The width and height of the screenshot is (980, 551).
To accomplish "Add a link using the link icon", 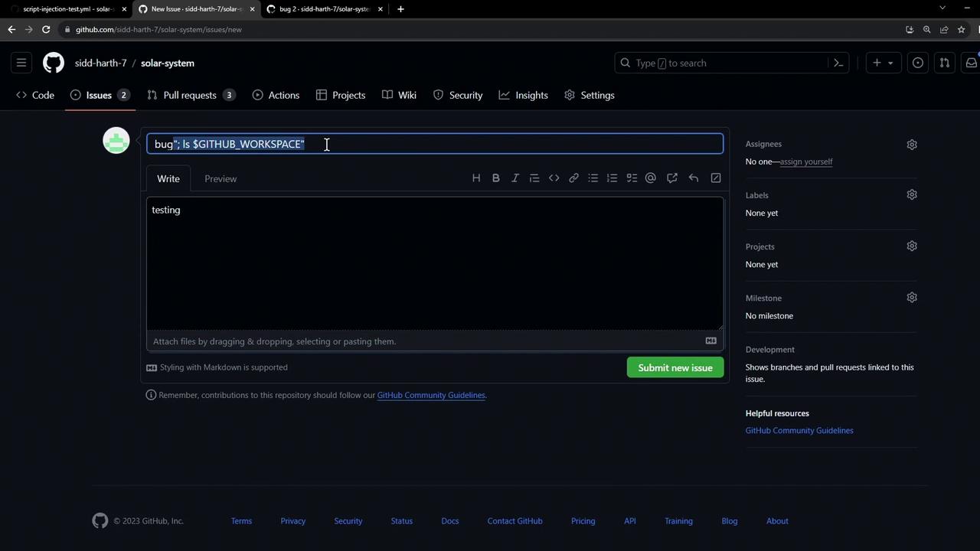I will pos(573,178).
